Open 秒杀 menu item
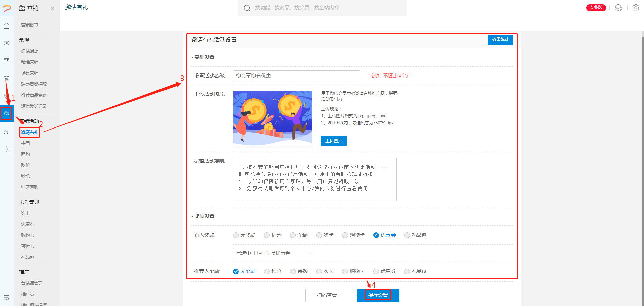644x306 pixels. (x=25, y=176)
